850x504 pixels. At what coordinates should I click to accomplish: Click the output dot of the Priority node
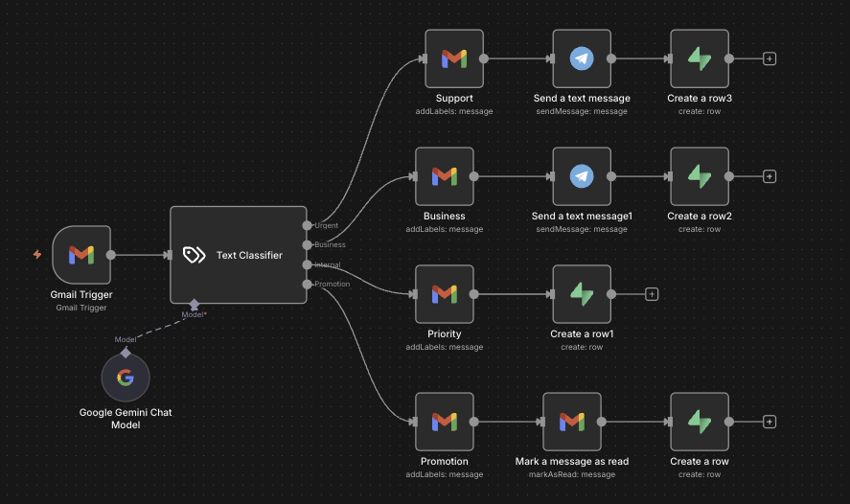point(473,294)
